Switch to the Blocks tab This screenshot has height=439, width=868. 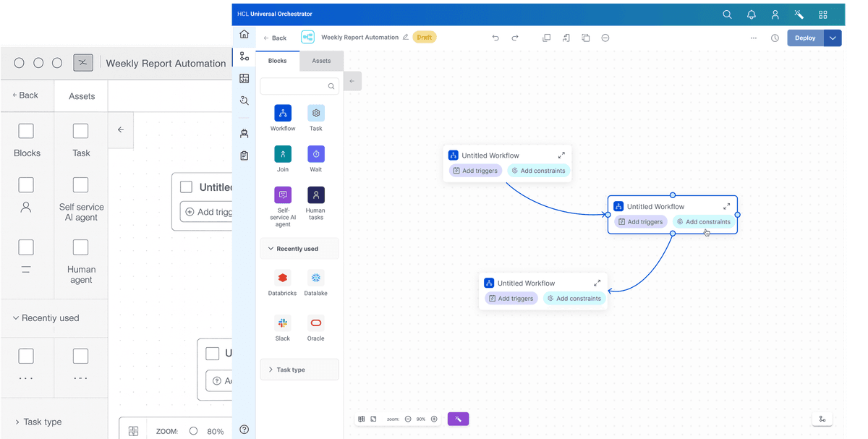tap(277, 61)
